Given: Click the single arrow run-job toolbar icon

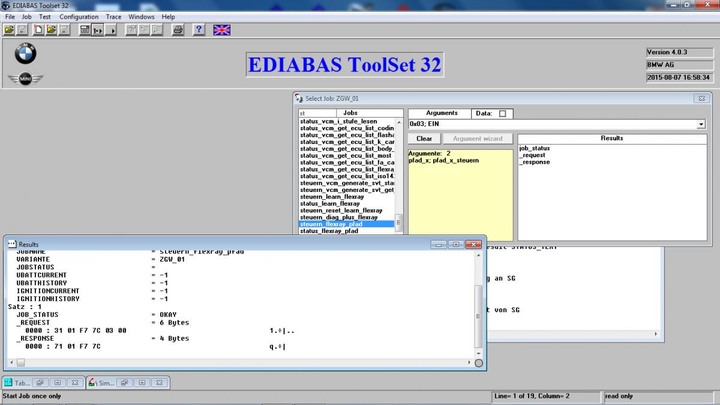Looking at the screenshot, I should (111, 30).
